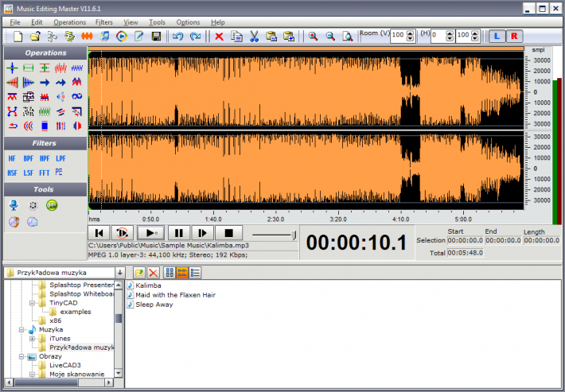Screen dimensions: 565x392
Task: Open the green ID tag tool
Action: coord(52,205)
